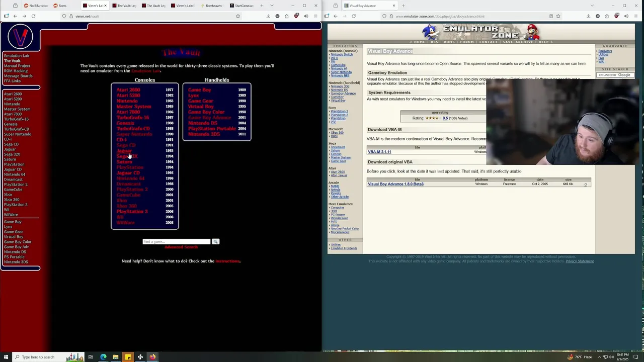644x362 pixels.
Task: Switch to the Romheaven tab
Action: (214, 6)
